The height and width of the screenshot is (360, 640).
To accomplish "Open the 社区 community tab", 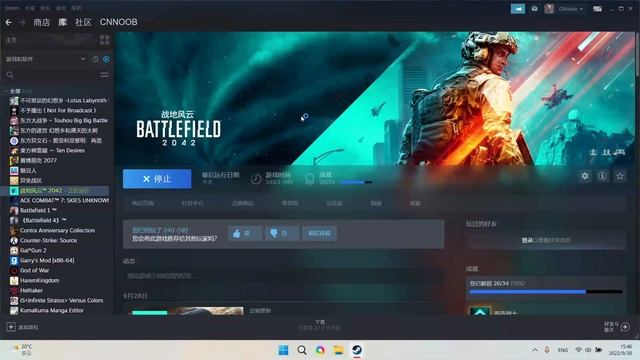I will point(83,22).
